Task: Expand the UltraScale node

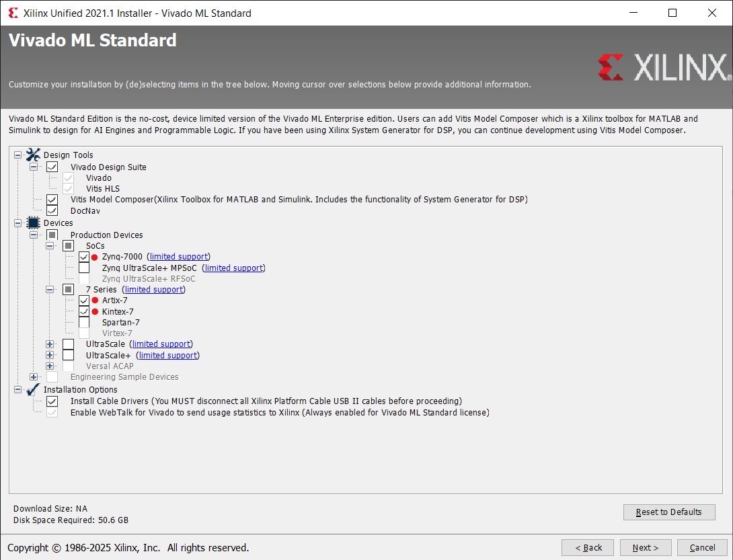Action: (x=50, y=344)
